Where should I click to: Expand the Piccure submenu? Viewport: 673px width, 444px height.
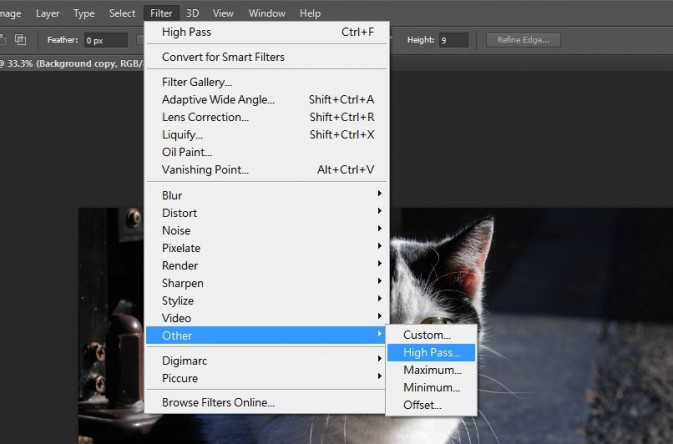[267, 379]
